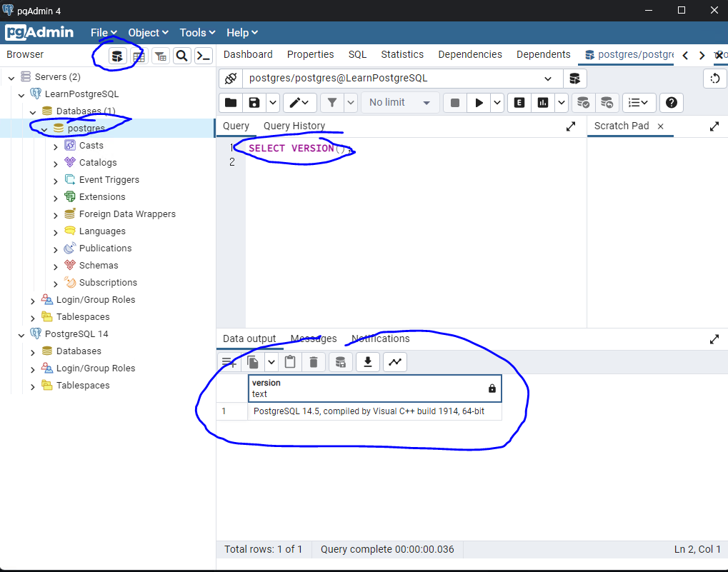This screenshot has width=728, height=572.
Task: Open the connection dropdown arrow
Action: 548,79
